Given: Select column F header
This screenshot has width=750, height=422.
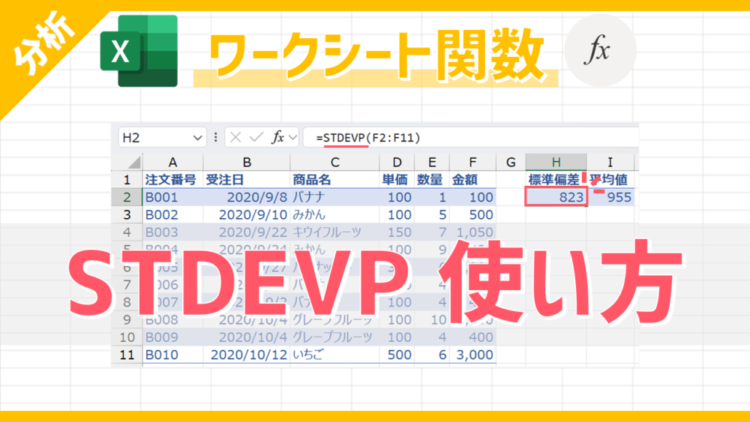Looking at the screenshot, I should [473, 162].
